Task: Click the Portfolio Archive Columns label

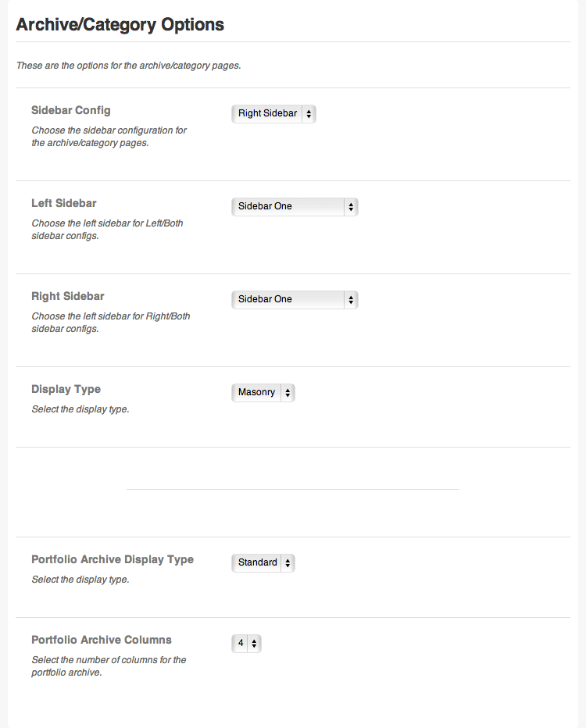Action: tap(102, 641)
